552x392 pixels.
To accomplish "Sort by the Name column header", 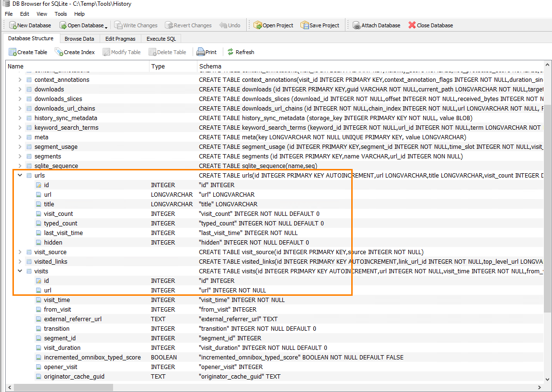I will coord(78,66).
